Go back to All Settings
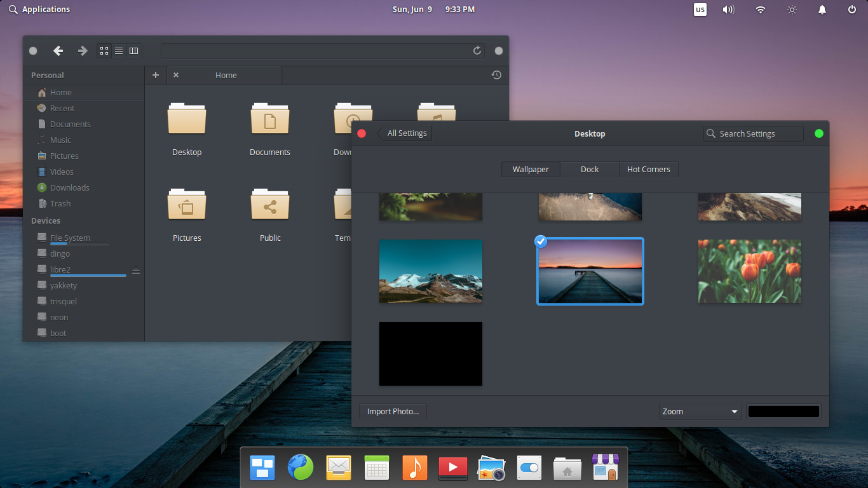The image size is (868, 488). coord(405,133)
